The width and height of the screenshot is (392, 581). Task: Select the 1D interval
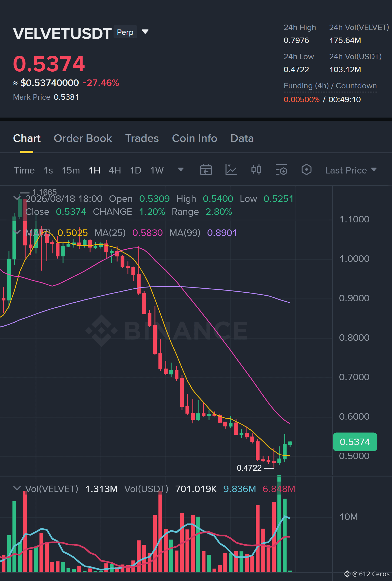[136, 170]
